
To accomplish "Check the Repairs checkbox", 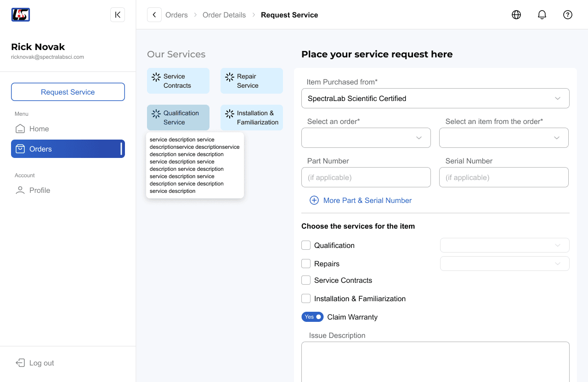I will pyautogui.click(x=306, y=264).
